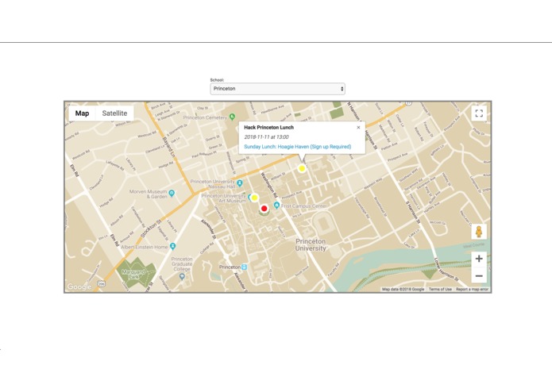Click the Princeton University map label
552x392 pixels.
pos(311,244)
